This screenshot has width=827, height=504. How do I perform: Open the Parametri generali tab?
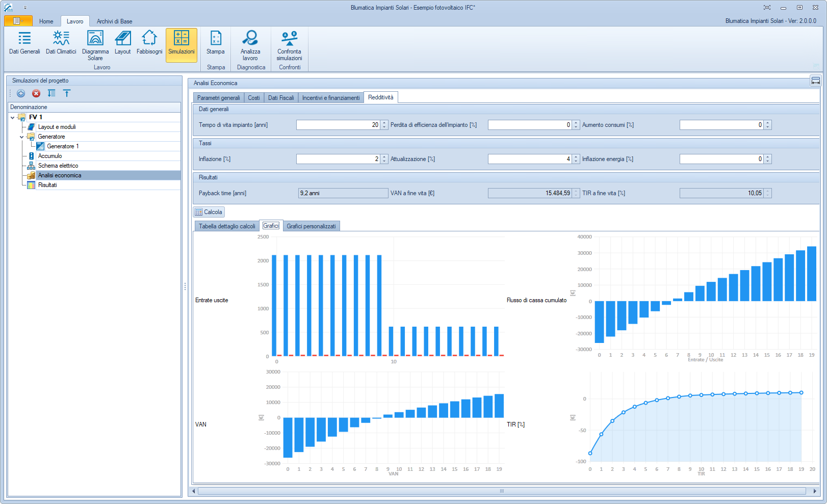click(219, 98)
